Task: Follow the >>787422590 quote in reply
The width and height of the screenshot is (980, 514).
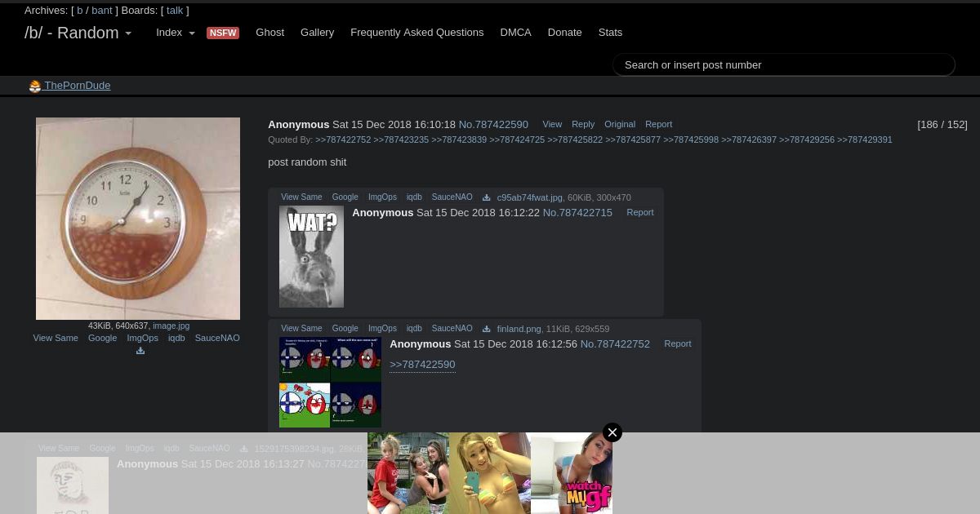Action: point(422,365)
